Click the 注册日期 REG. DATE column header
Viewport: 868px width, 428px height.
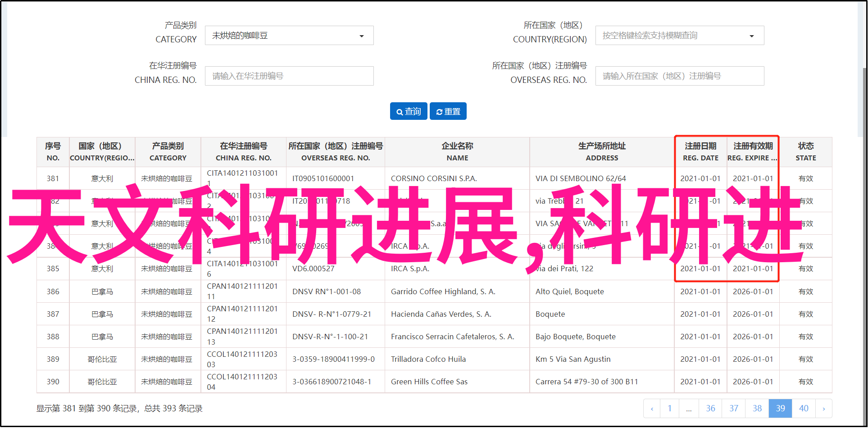(x=700, y=152)
